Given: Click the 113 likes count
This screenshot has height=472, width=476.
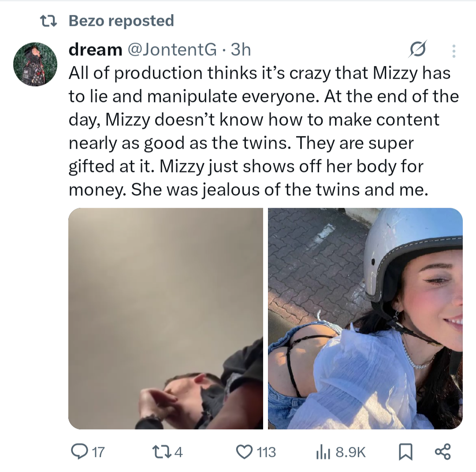Looking at the screenshot, I should [x=267, y=452].
